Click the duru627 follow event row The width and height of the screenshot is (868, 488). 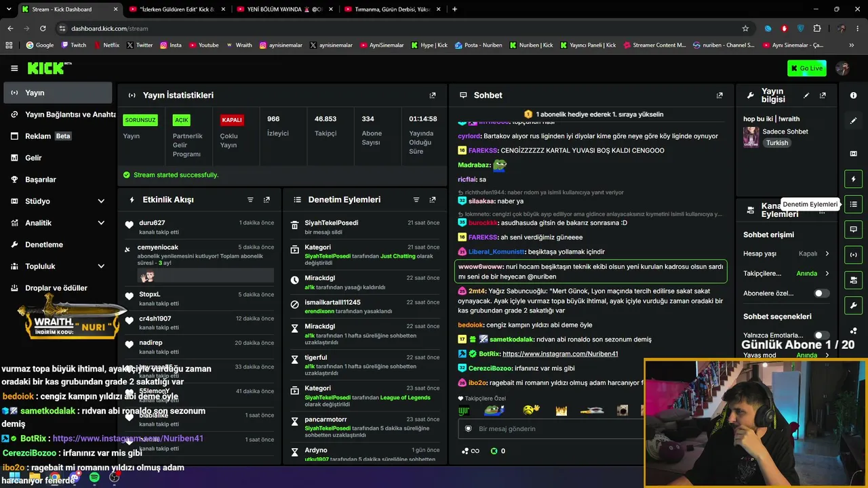tap(200, 227)
